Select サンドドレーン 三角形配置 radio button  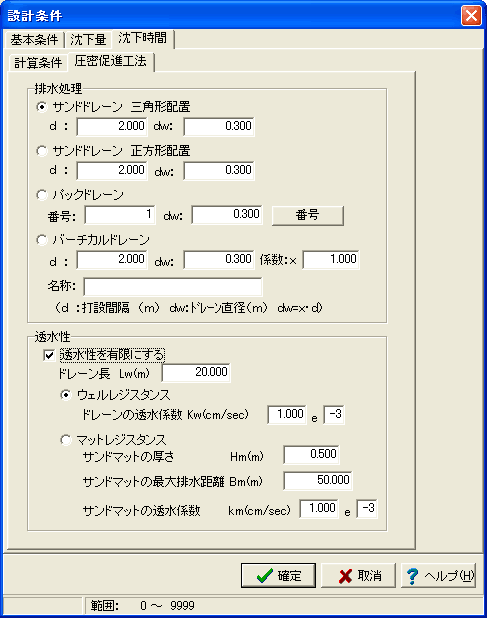click(x=42, y=107)
